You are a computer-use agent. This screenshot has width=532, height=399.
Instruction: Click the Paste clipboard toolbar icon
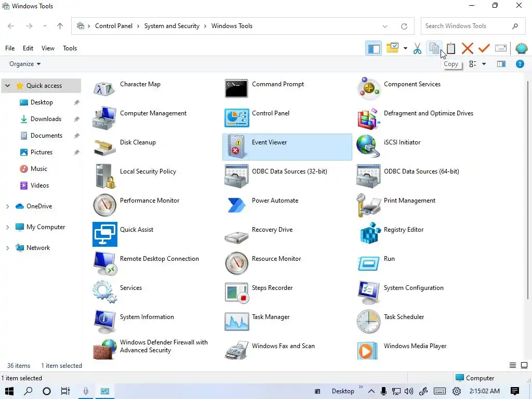pos(451,48)
